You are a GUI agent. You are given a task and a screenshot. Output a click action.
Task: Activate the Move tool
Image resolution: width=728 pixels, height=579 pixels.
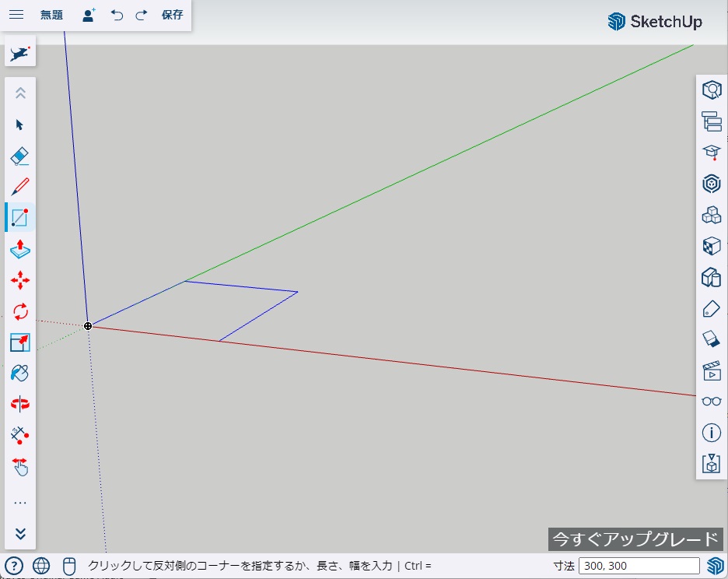click(x=20, y=280)
